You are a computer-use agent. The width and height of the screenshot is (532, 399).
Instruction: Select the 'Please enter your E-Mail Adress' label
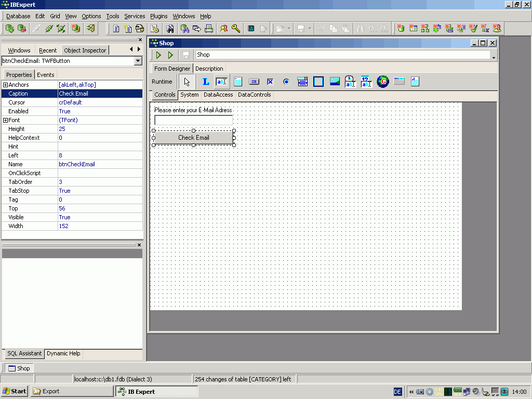[x=193, y=110]
